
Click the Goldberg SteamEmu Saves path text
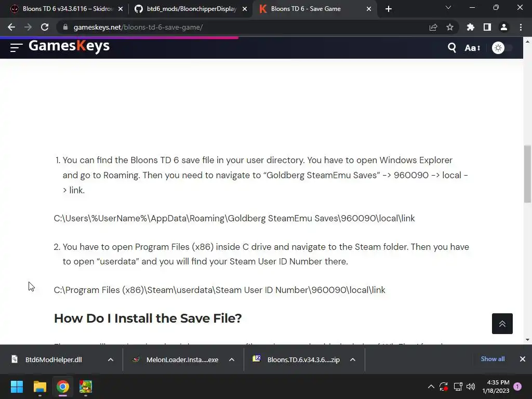[234, 218]
